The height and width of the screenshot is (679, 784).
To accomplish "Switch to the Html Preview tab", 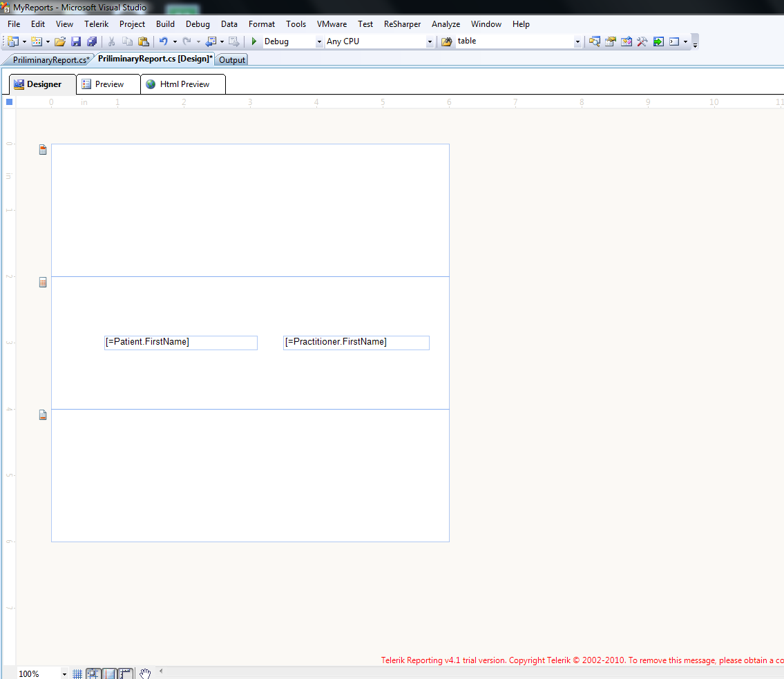I will pyautogui.click(x=184, y=84).
